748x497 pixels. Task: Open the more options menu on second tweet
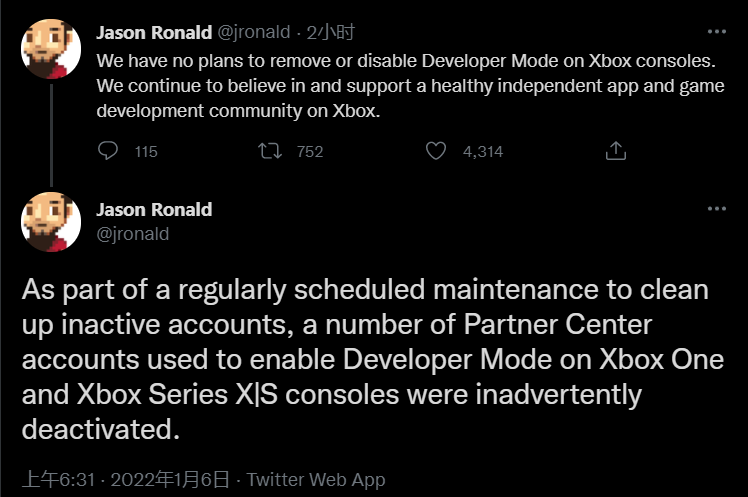point(716,210)
